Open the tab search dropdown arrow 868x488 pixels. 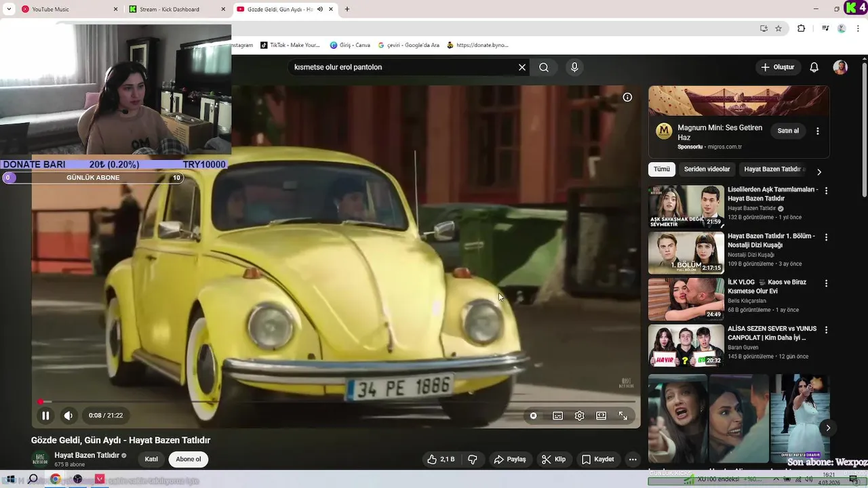point(8,9)
